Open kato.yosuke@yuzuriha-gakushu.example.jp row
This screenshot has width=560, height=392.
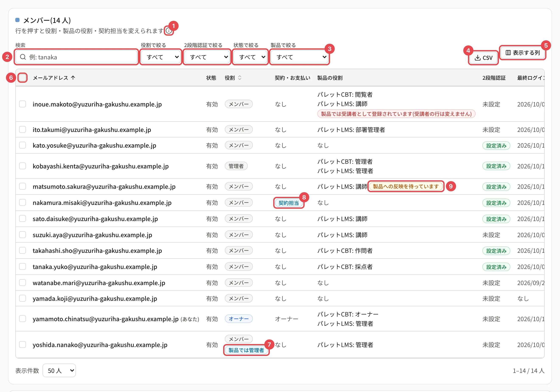coord(280,145)
